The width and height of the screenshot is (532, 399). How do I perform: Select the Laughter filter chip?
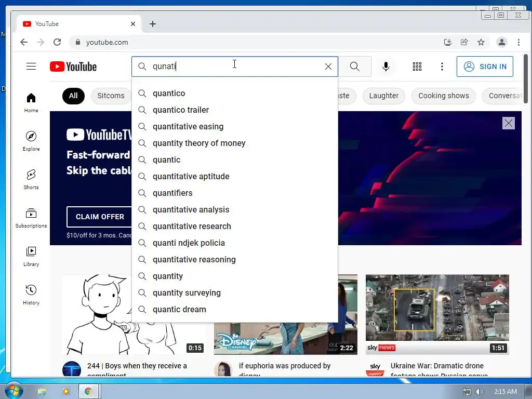point(384,96)
